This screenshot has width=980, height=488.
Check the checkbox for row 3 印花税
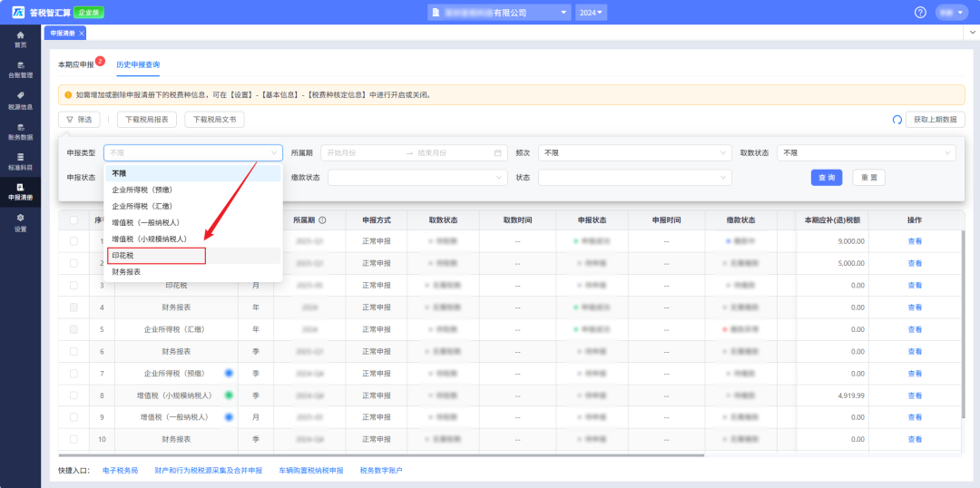(73, 285)
